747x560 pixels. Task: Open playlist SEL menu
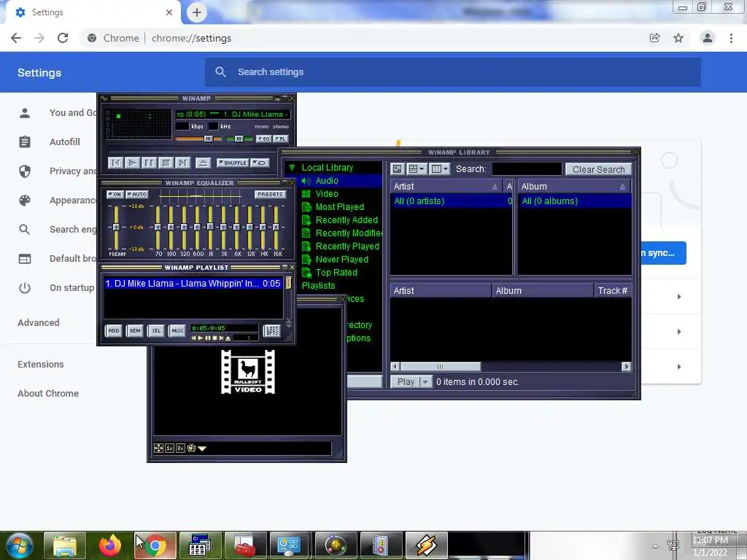[x=156, y=330]
